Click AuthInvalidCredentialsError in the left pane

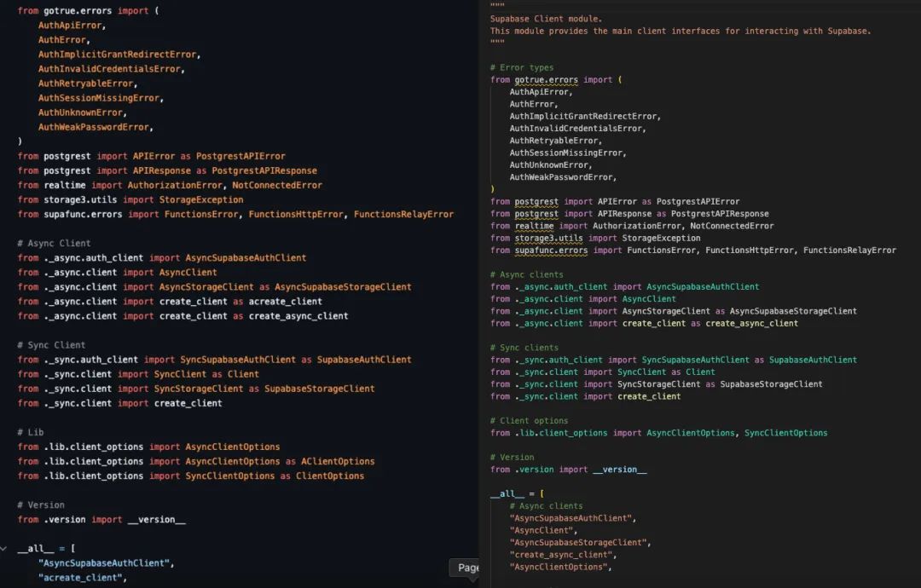click(x=111, y=69)
